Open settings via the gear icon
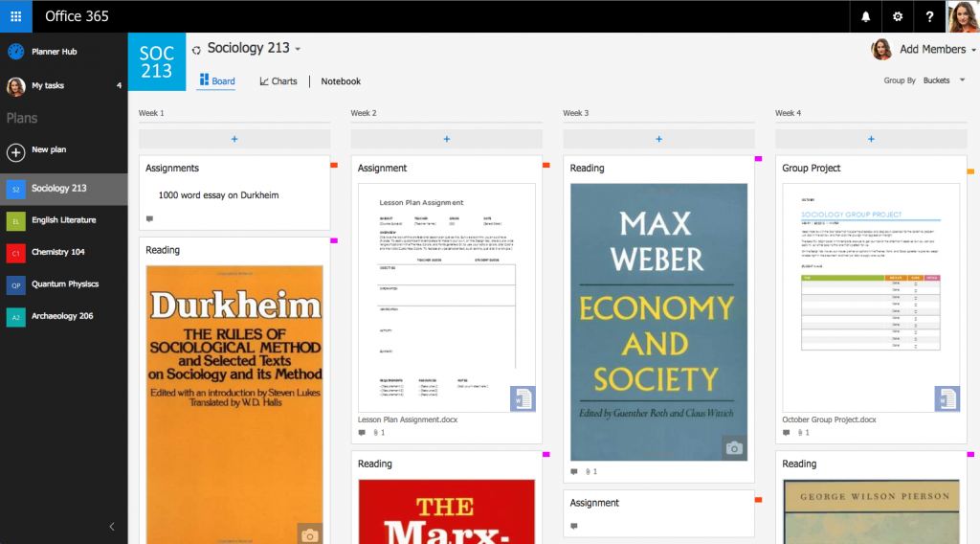This screenshot has width=980, height=544. 898,16
